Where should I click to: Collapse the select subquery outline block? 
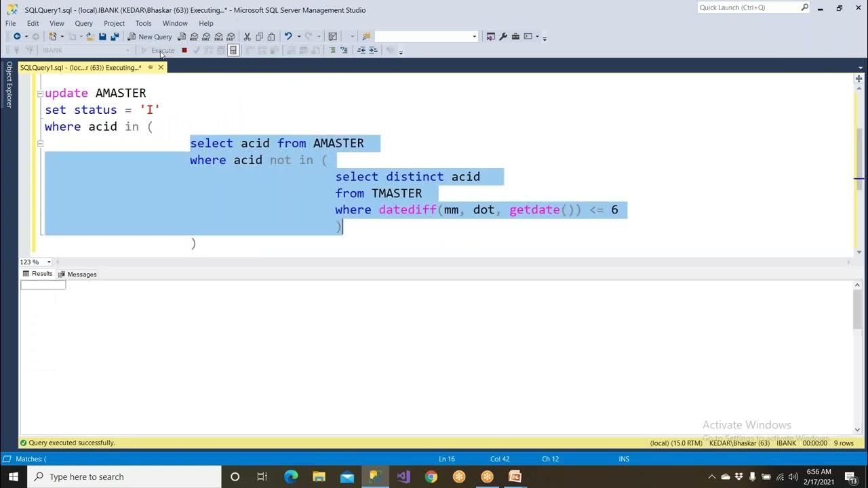tap(40, 144)
